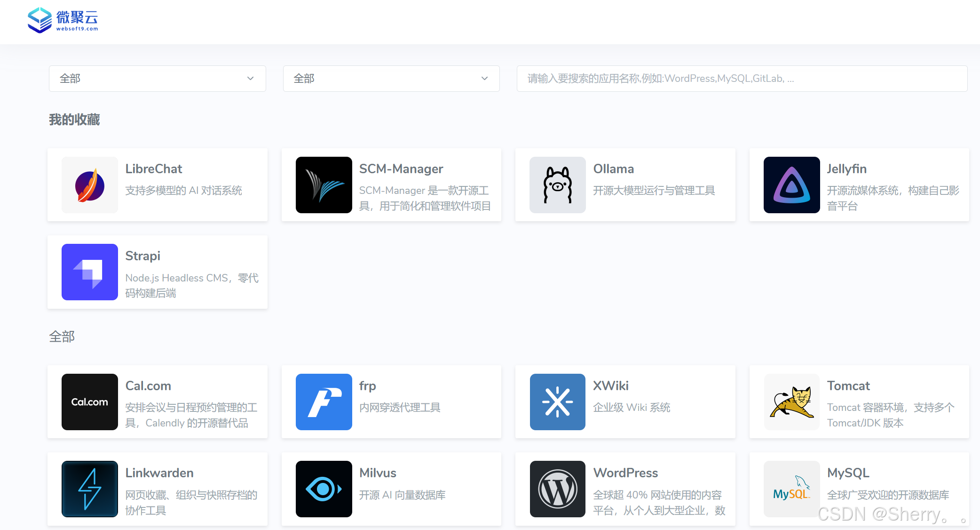Click the Milvus eye logo icon
Viewport: 980px width, 530px height.
[324, 489]
